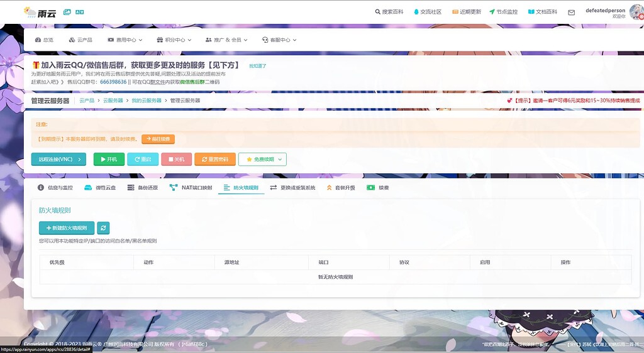Click the orange 前往续费 button

pos(158,139)
